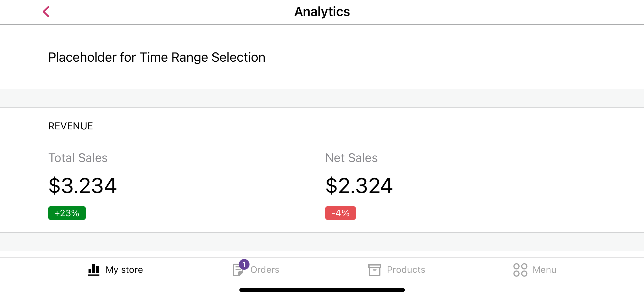This screenshot has height=298, width=644.
Task: Tap Placeholder for Time Range Selection
Action: [x=157, y=57]
